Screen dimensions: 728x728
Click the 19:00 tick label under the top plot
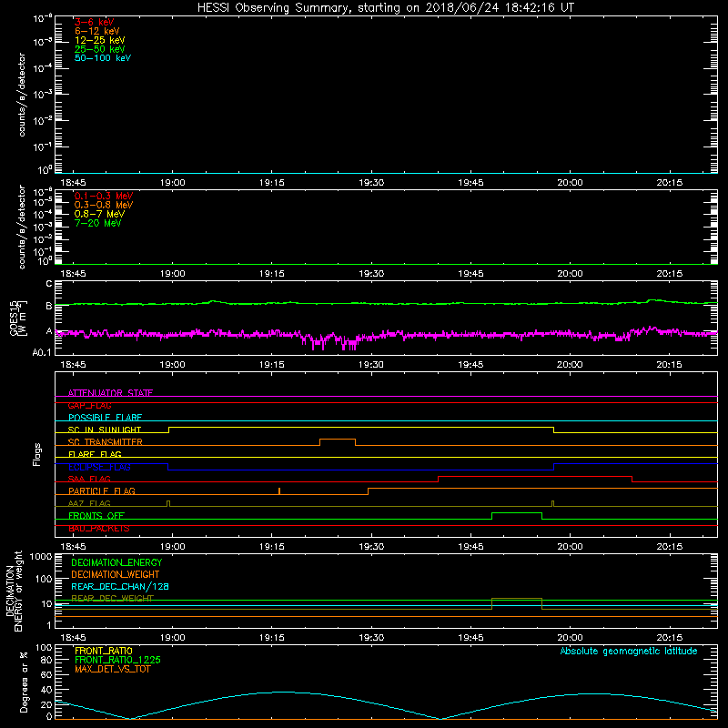tap(173, 183)
